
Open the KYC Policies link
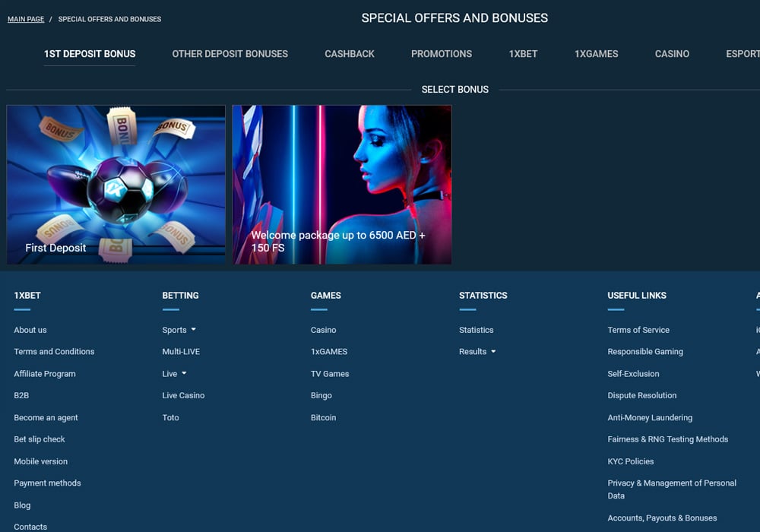[x=631, y=461]
